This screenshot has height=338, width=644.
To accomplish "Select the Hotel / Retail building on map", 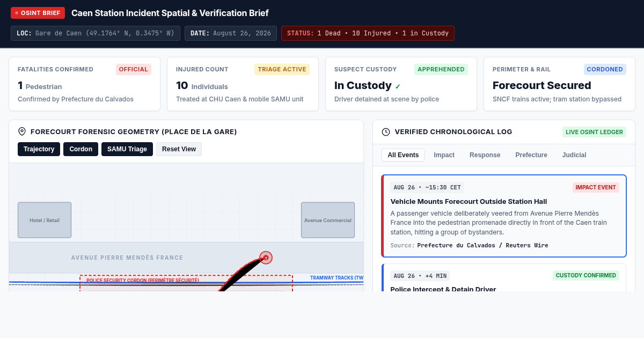I will pos(45,220).
